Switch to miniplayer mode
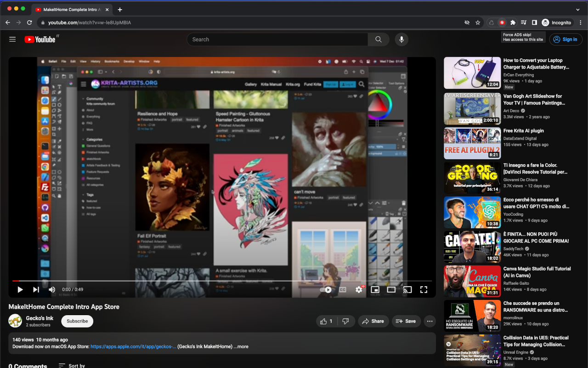 (x=375, y=290)
